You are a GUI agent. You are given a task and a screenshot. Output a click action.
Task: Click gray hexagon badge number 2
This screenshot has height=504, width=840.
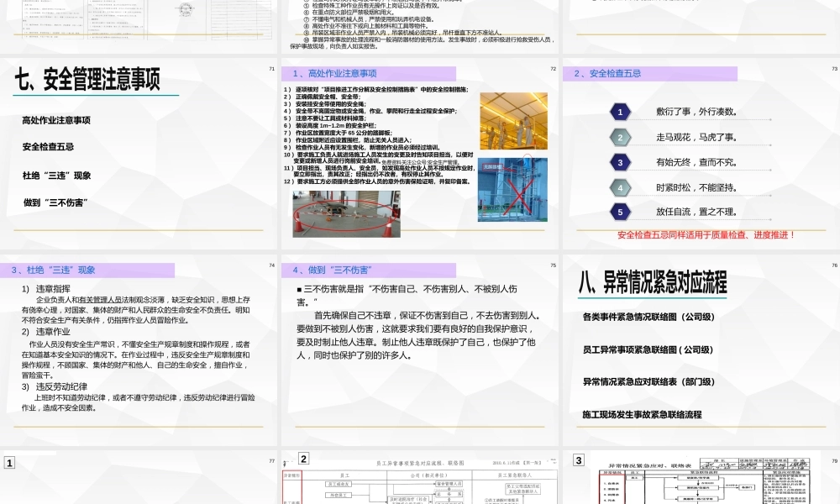click(x=621, y=137)
